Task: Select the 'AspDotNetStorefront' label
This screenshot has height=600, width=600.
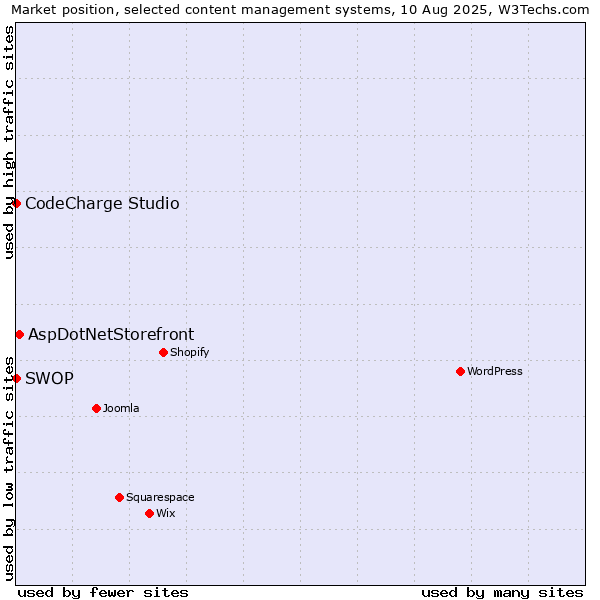Action: pyautogui.click(x=111, y=335)
